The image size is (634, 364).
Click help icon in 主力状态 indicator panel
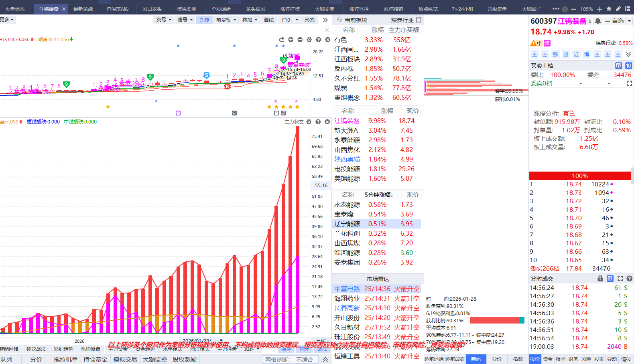(x=318, y=122)
